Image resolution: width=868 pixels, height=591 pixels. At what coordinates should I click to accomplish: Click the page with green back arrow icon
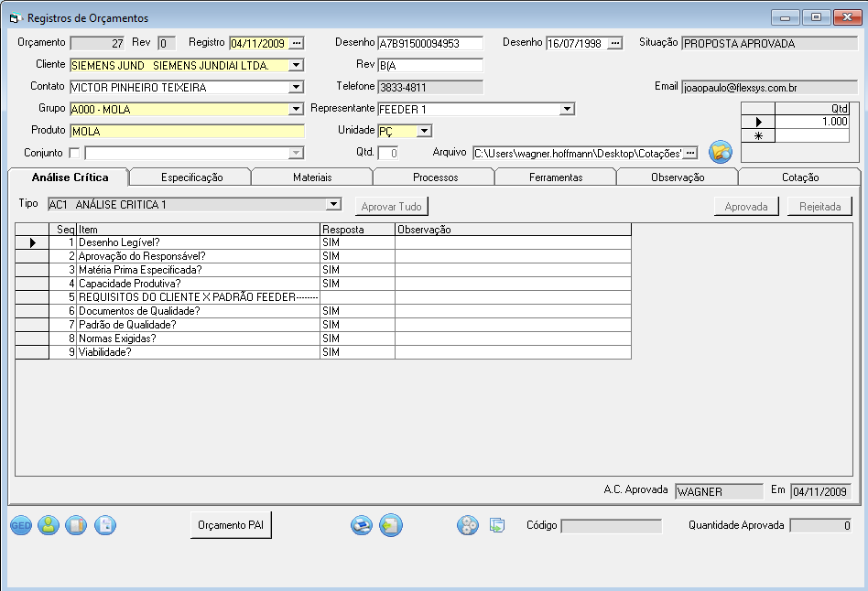[x=391, y=525]
